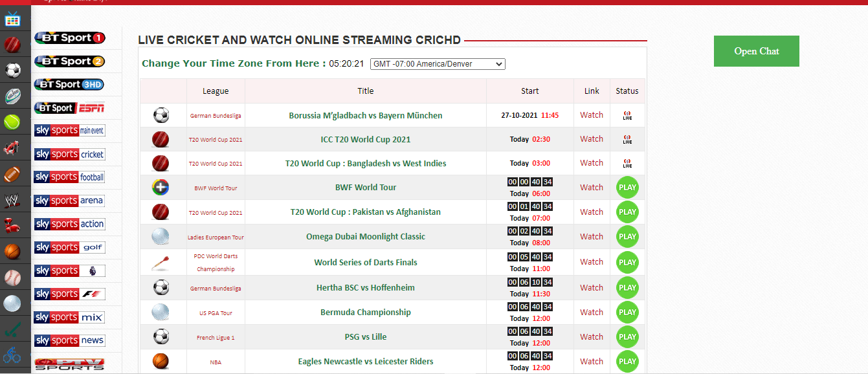The image size is (868, 374).
Task: Open Sky Sports Arena channel
Action: pyautogui.click(x=69, y=201)
